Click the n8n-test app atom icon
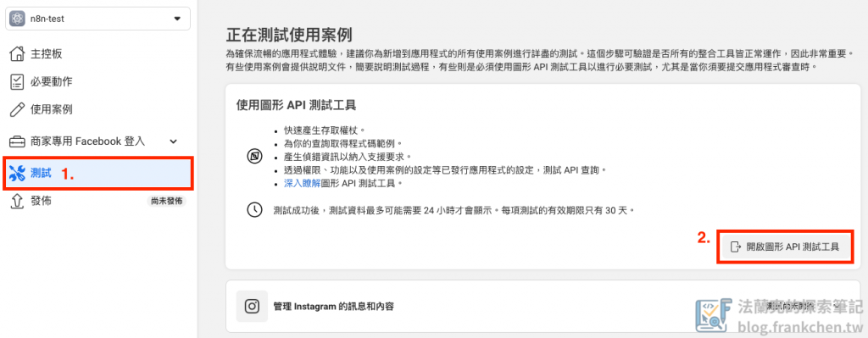The width and height of the screenshot is (868, 338). (x=18, y=19)
